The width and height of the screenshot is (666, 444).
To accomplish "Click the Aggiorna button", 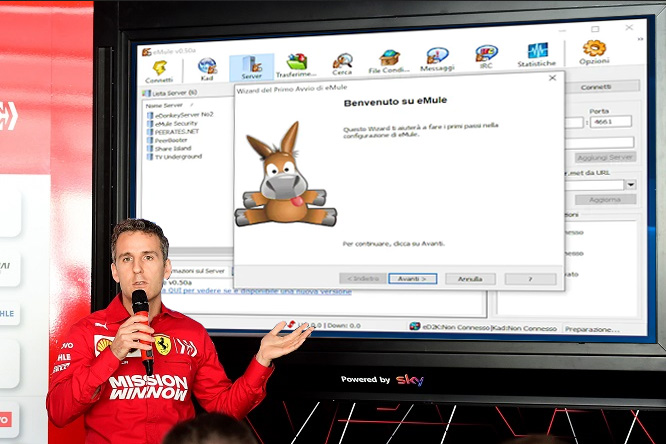I will [x=605, y=199].
